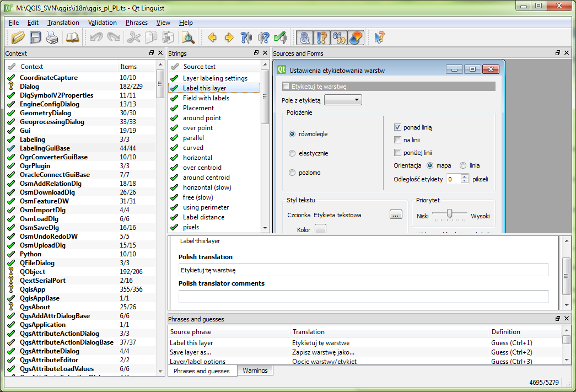This screenshot has width=576, height=392.
Task: Click the Polish translation text field
Action: tap(363, 270)
